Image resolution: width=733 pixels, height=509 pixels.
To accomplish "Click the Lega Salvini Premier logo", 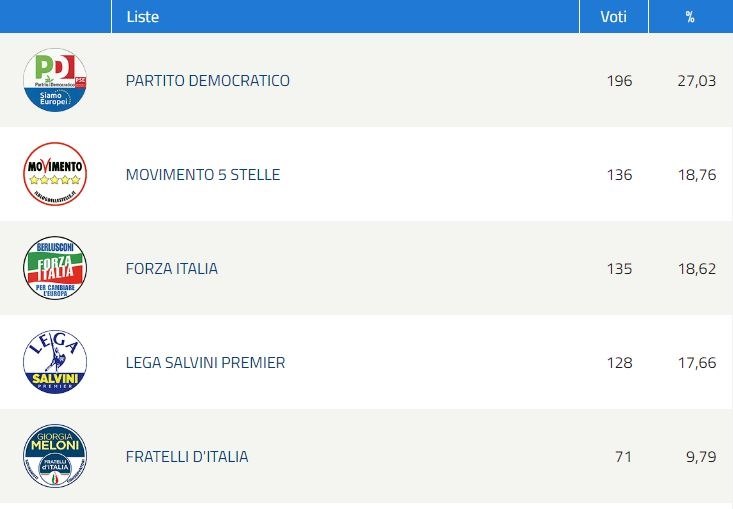I will click(x=55, y=362).
